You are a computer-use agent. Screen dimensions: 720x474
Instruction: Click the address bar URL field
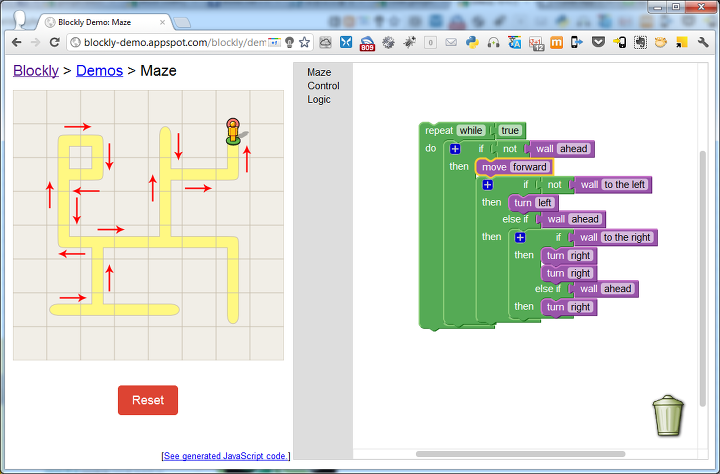(174, 43)
